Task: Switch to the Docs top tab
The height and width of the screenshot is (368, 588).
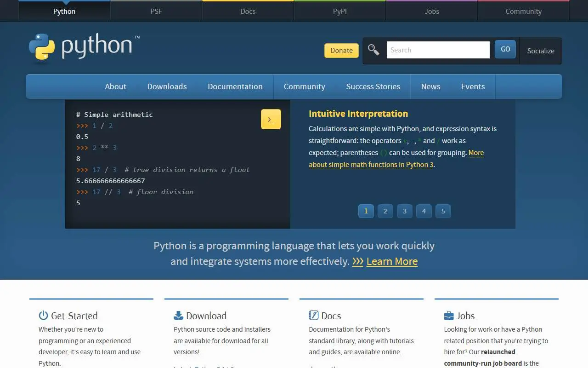Action: click(248, 11)
